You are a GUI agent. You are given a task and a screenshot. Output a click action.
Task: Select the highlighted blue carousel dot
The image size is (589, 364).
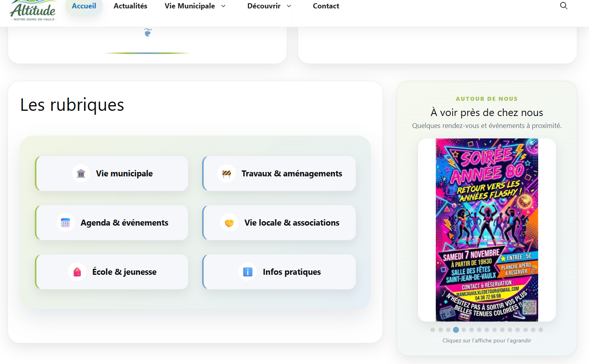click(456, 330)
